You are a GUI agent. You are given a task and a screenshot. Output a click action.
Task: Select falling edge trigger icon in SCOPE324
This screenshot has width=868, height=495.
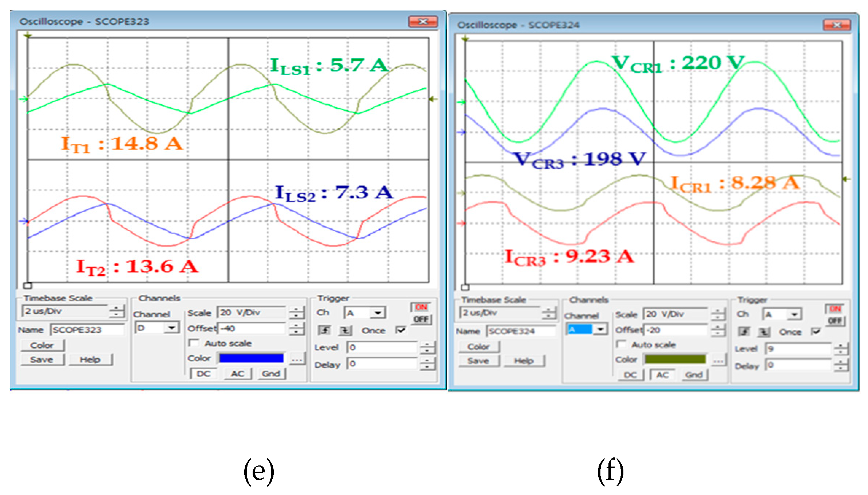[764, 332]
